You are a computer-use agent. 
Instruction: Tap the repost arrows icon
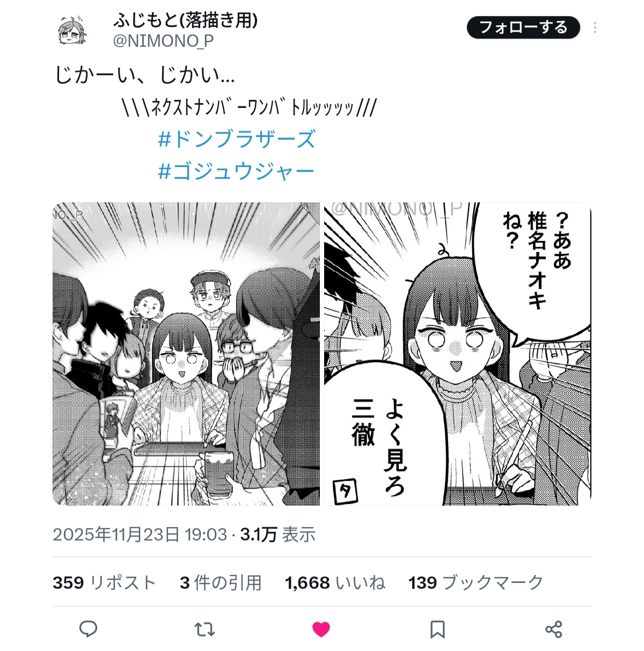204,629
